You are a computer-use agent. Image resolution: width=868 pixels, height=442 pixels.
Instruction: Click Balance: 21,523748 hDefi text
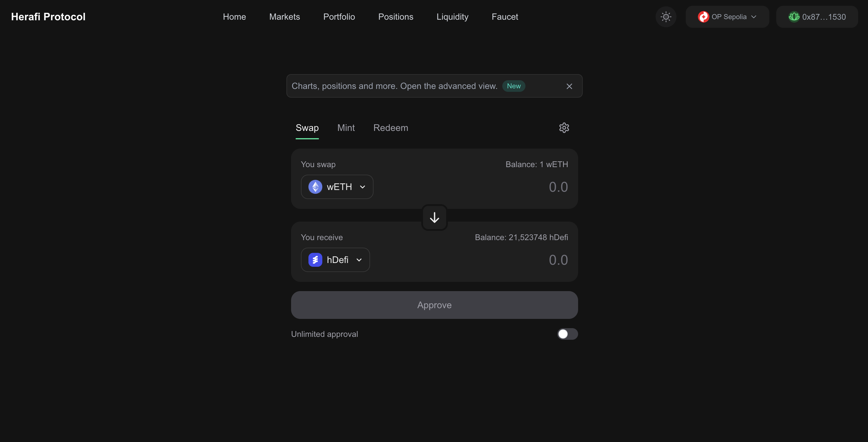coord(521,237)
